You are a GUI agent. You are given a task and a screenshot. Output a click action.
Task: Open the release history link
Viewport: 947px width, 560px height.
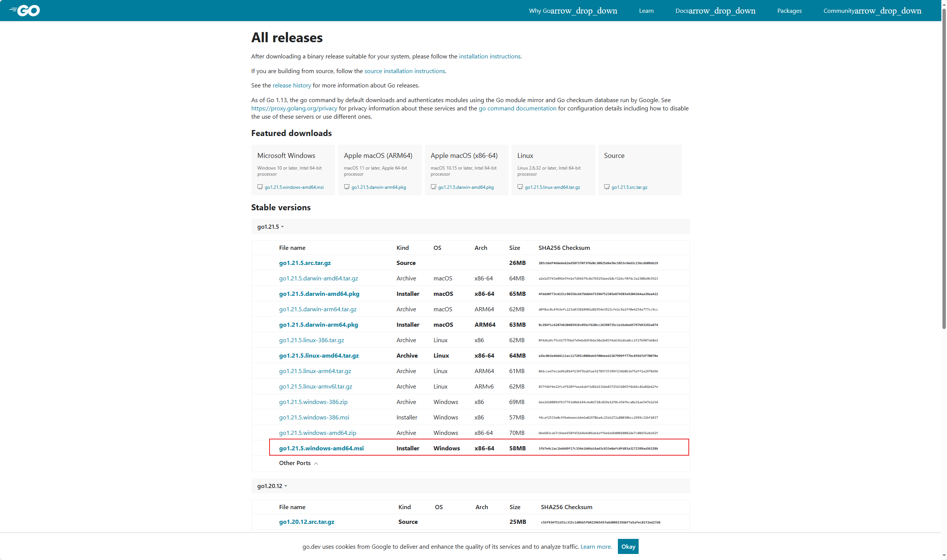(291, 85)
